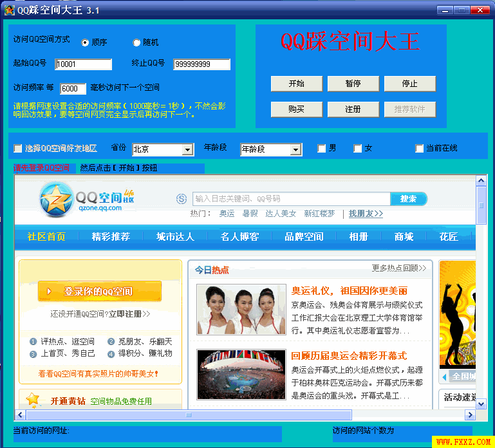Click the search box's S icon
Viewport: 495px width, 448px height.
[x=182, y=199]
